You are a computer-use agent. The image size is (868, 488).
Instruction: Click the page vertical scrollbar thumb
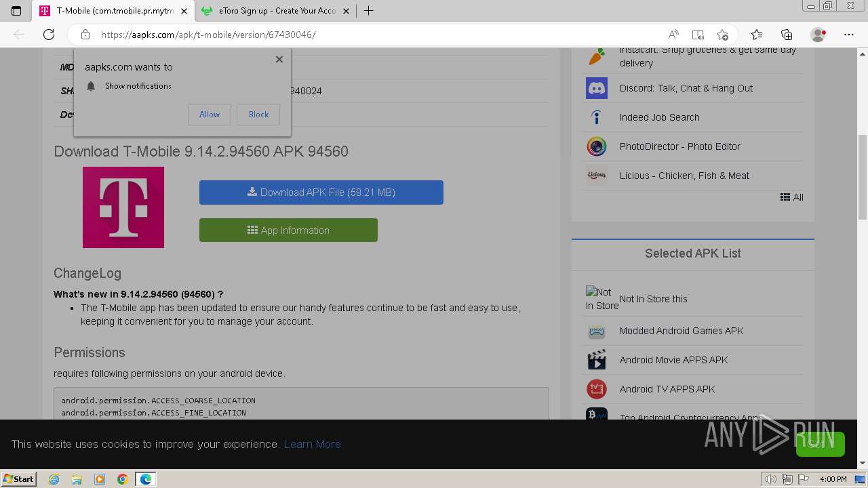tap(863, 177)
